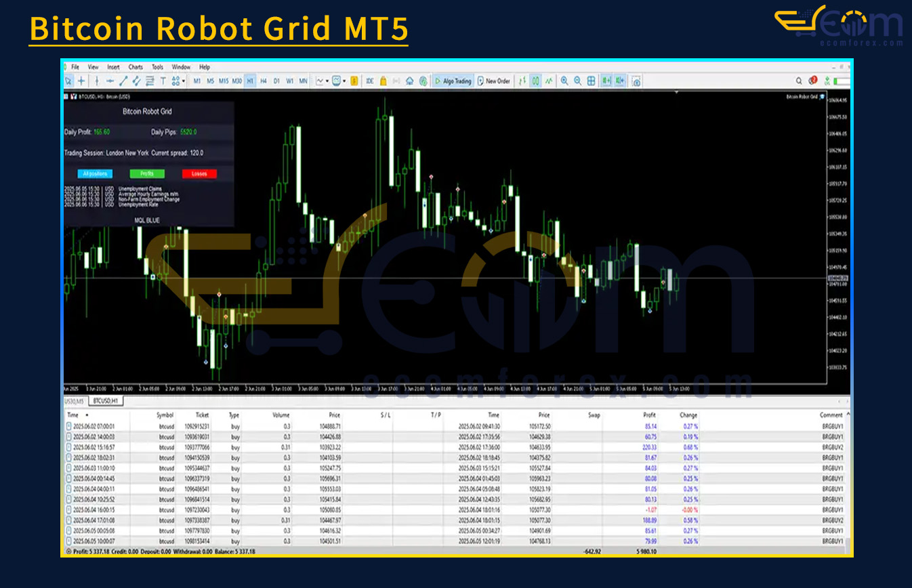Tile chart windows with grid icon
Screen dimensions: 912x588
tap(591, 81)
